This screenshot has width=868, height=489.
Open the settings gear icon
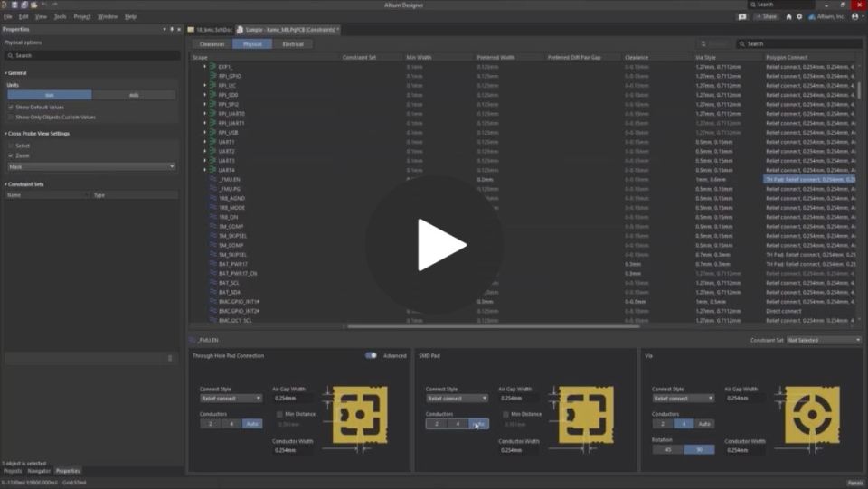[x=799, y=16]
